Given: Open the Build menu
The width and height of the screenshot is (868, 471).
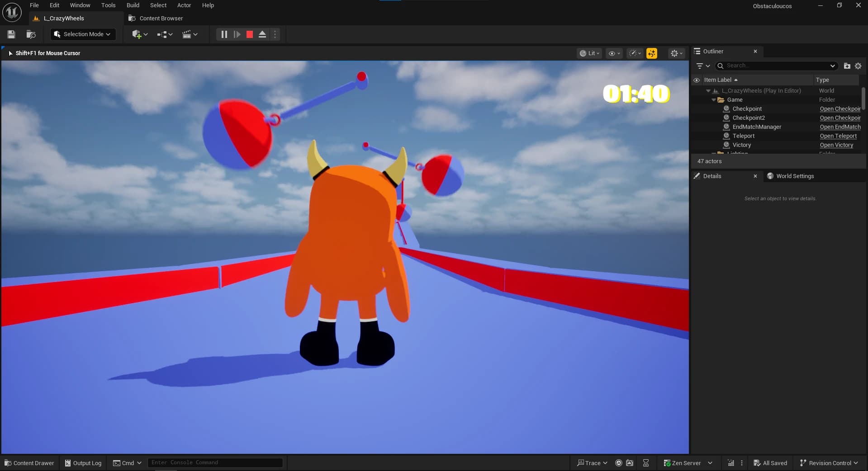Looking at the screenshot, I should pyautogui.click(x=133, y=5).
